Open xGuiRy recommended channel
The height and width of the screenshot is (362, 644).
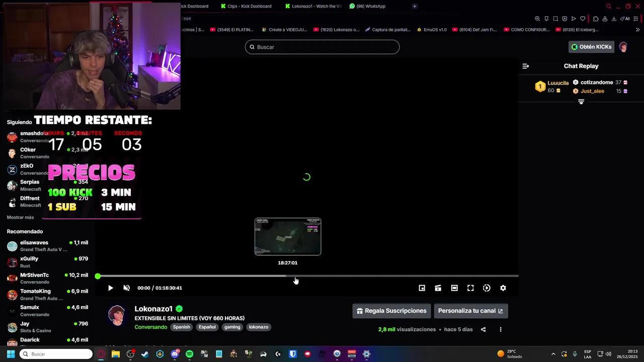pyautogui.click(x=48, y=262)
